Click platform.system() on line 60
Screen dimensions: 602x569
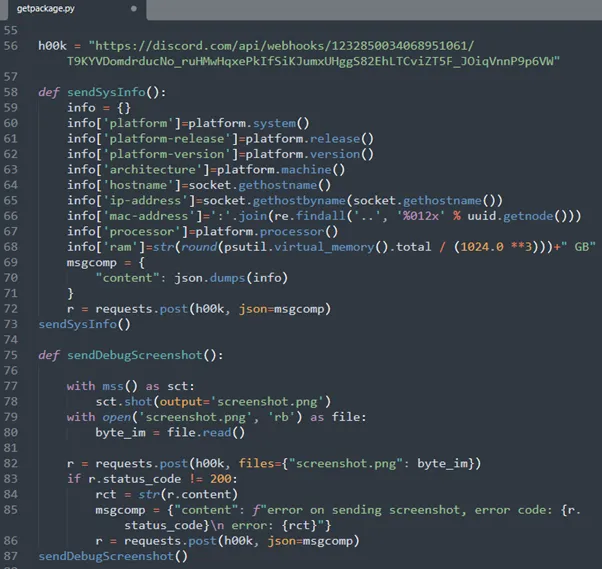pos(249,123)
